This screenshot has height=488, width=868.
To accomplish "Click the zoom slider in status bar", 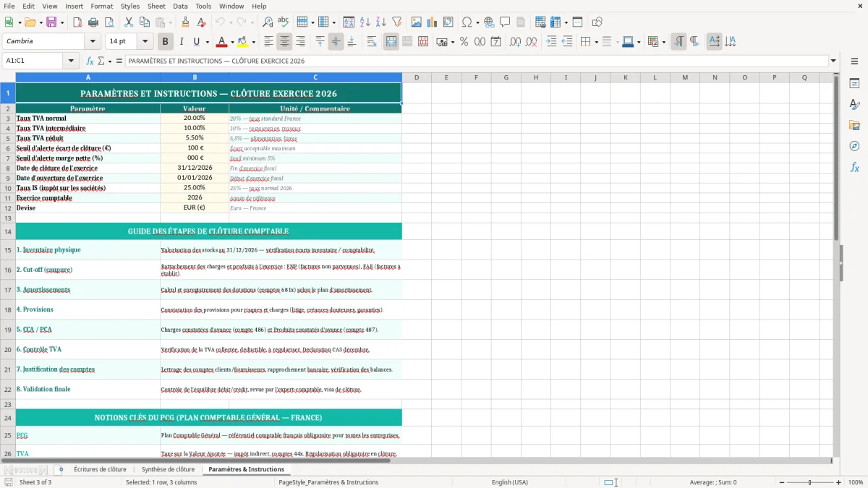I will 809,482.
